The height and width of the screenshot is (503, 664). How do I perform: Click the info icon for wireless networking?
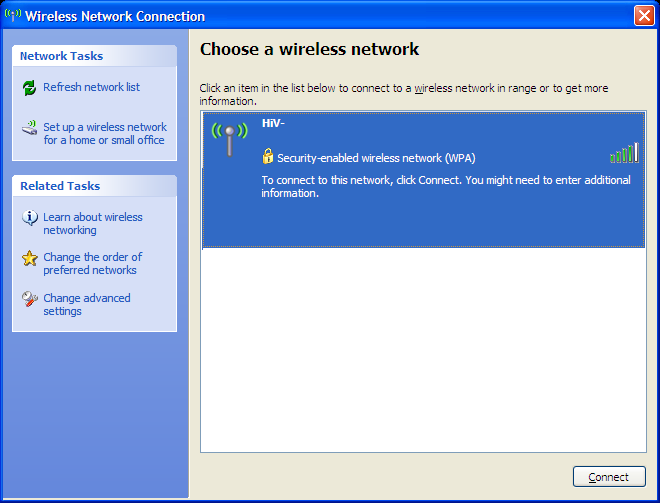29,218
